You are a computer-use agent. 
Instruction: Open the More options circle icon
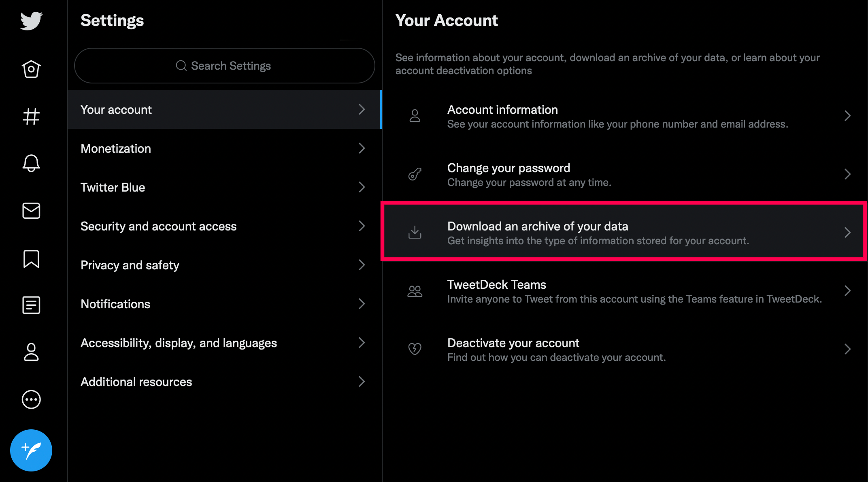tap(31, 400)
